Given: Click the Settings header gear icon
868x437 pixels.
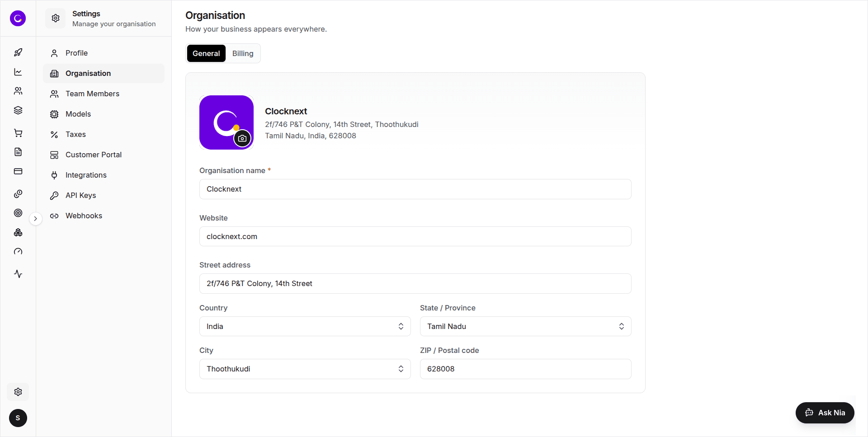Looking at the screenshot, I should tap(56, 18).
